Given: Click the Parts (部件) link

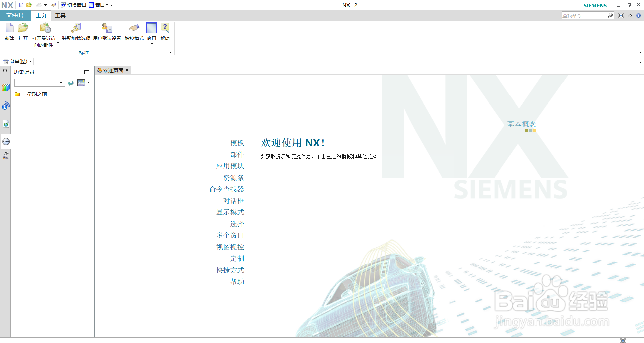Looking at the screenshot, I should pos(237,154).
